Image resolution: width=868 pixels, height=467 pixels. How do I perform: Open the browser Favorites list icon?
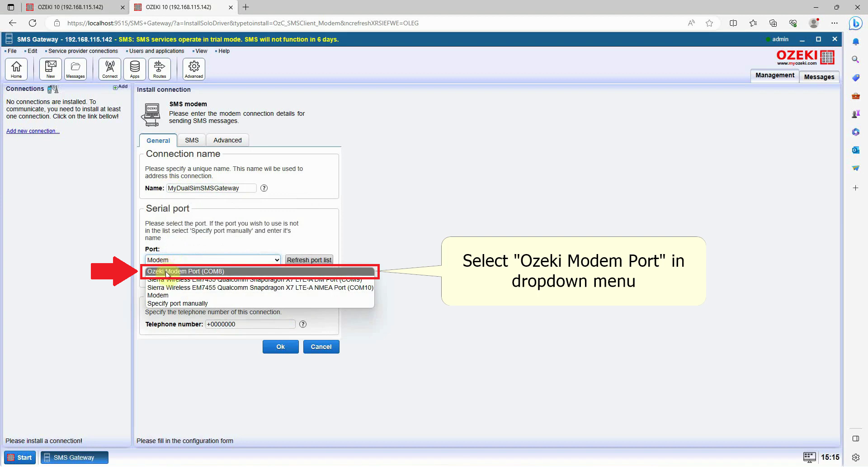753,23
